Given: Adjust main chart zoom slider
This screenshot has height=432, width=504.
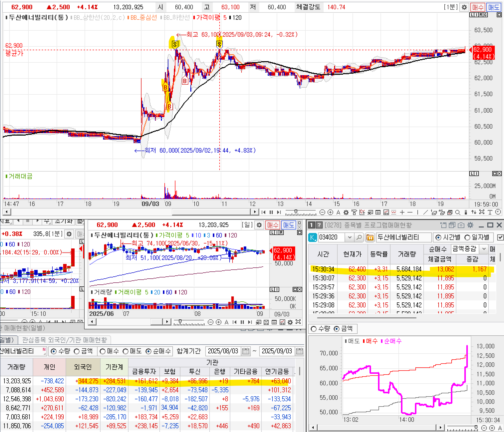Looking at the screenshot, I should point(296,212).
